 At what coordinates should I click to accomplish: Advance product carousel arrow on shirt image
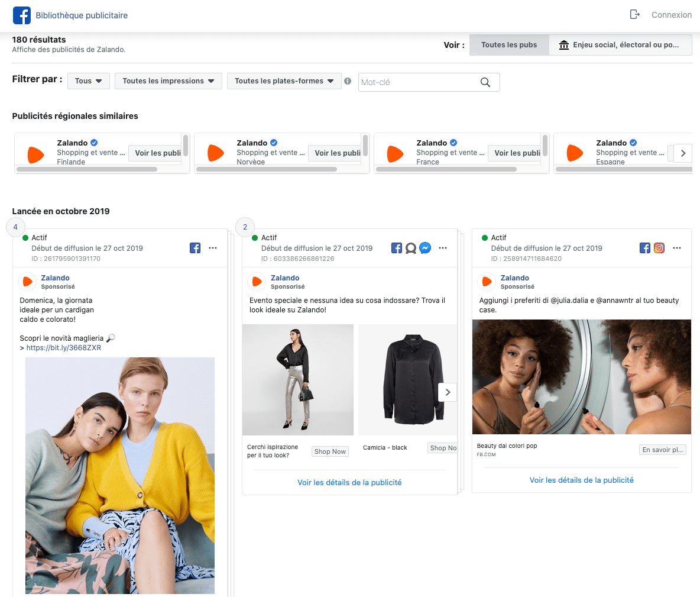[448, 392]
